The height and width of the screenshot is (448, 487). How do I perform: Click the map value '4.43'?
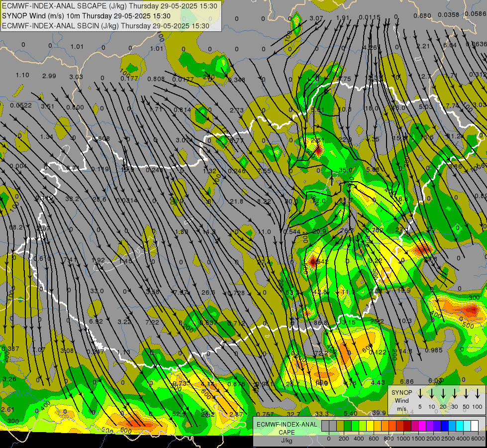point(378,382)
